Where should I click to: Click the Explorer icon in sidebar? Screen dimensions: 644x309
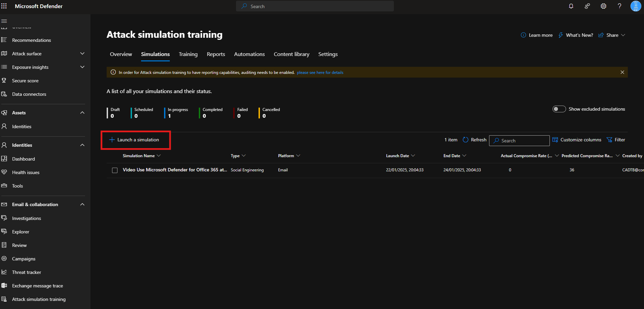click(x=4, y=231)
